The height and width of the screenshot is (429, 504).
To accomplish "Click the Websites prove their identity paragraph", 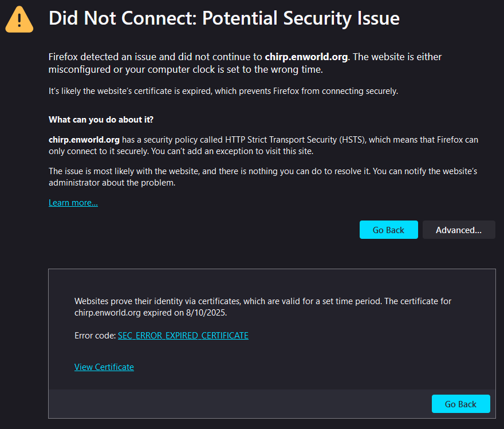I will pos(263,307).
